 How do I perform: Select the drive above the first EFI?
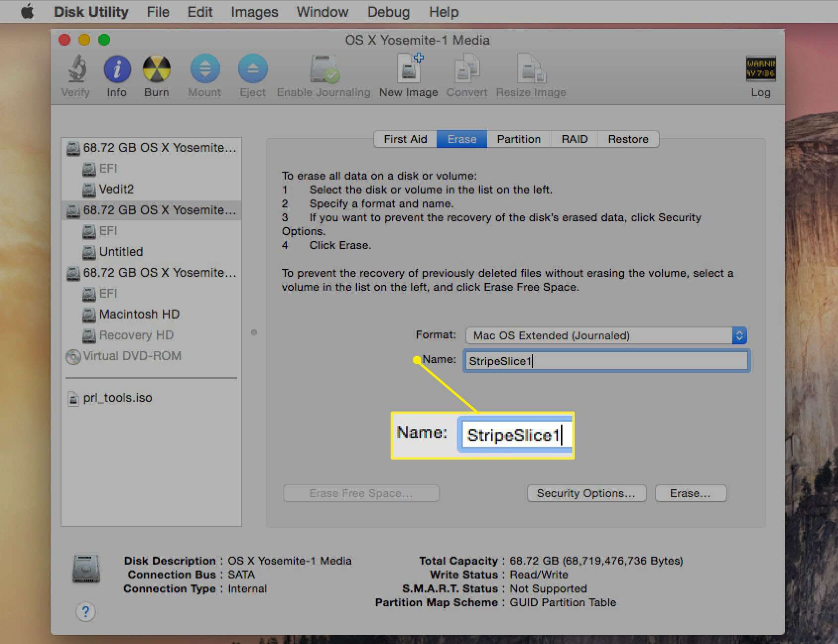[152, 148]
